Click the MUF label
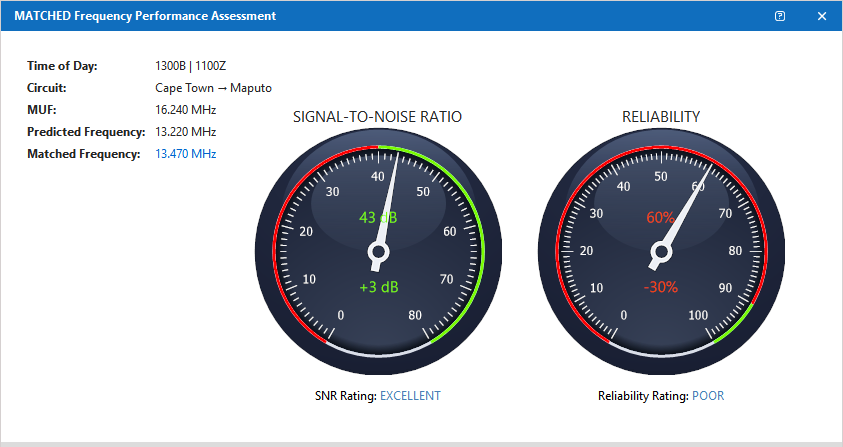 41,110
